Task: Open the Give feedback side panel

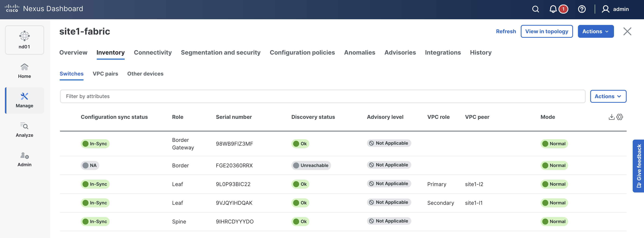Action: click(x=639, y=166)
